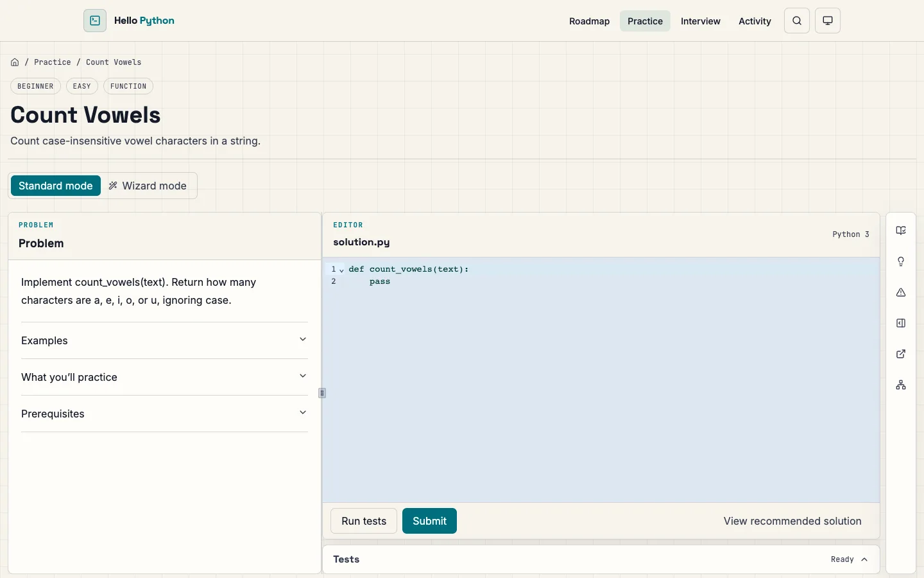
Task: Open View recommended solution link
Action: coord(792,521)
